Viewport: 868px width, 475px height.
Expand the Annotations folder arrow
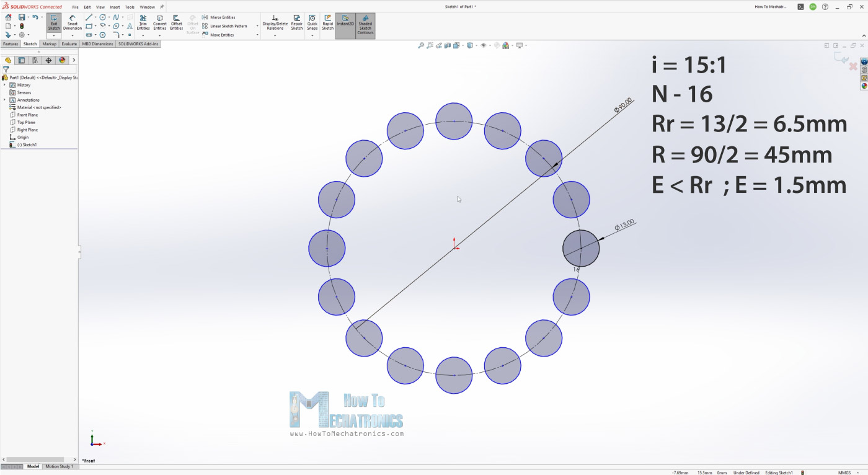4,100
